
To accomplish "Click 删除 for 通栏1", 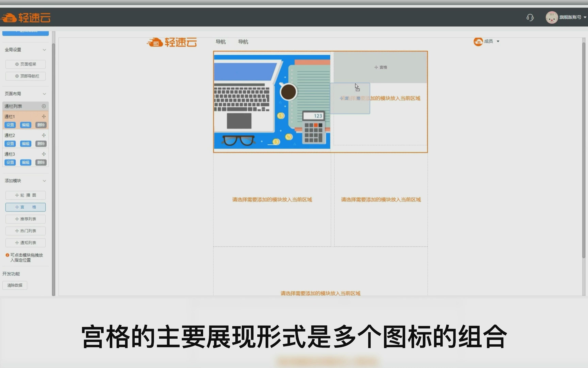I will (41, 125).
